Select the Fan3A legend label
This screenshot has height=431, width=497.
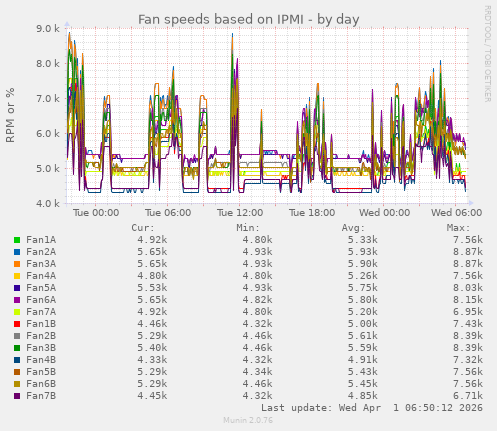tap(41, 264)
